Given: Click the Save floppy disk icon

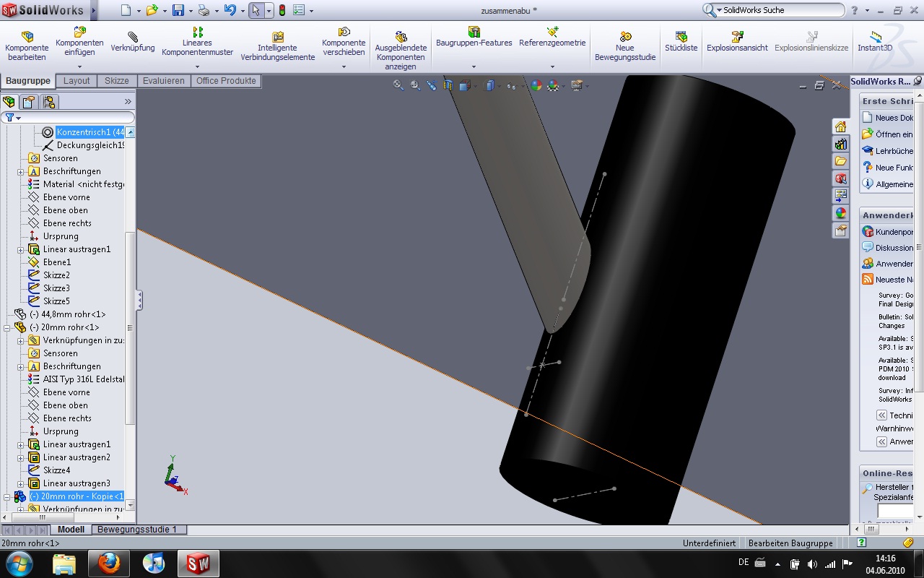Looking at the screenshot, I should coord(178,10).
